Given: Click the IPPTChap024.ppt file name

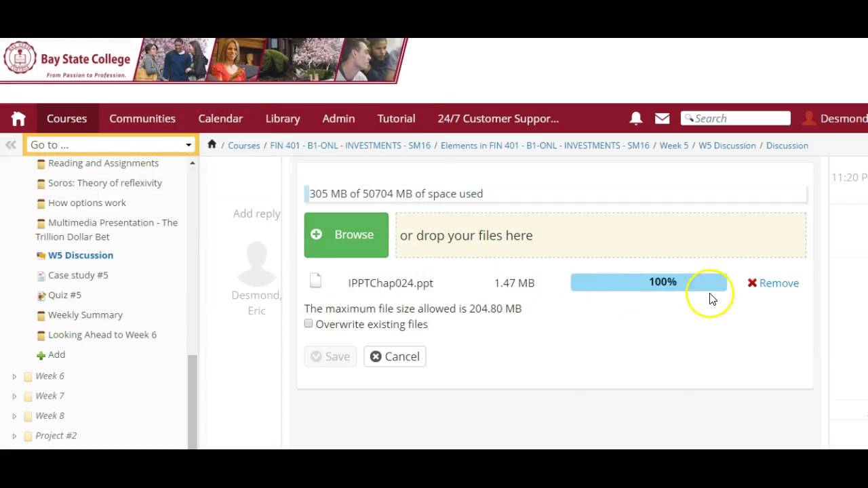Looking at the screenshot, I should pyautogui.click(x=391, y=283).
